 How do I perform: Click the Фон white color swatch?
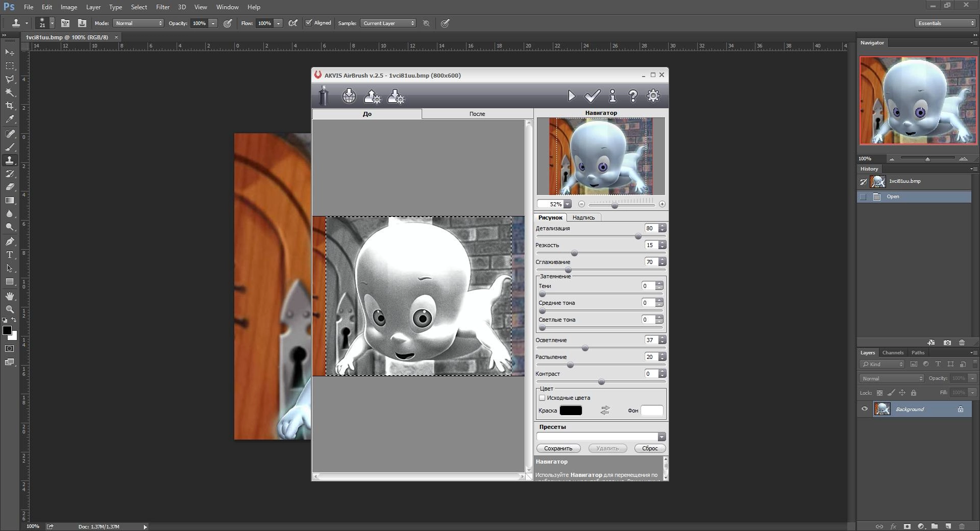coord(652,411)
